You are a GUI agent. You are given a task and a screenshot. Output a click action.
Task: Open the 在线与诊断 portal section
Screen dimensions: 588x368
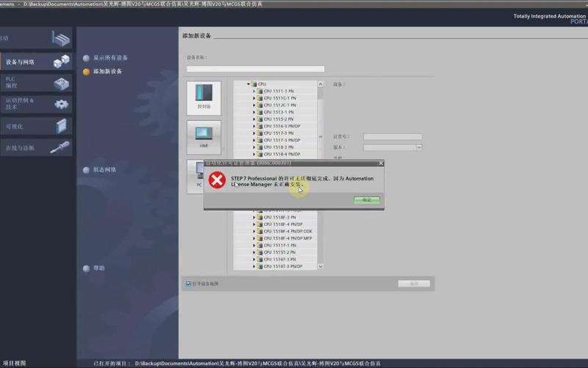[35, 148]
